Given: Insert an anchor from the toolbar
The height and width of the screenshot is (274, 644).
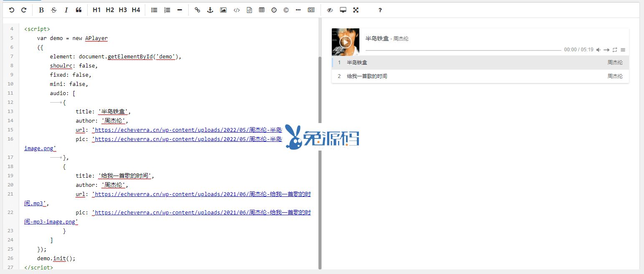Looking at the screenshot, I should pyautogui.click(x=210, y=10).
